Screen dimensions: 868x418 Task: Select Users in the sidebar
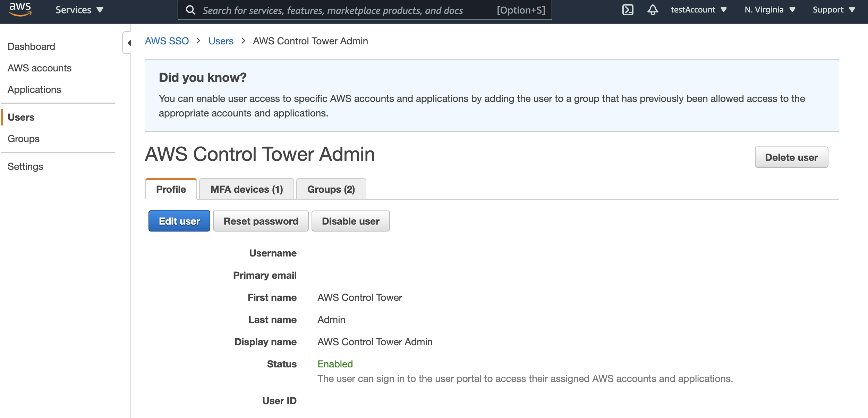click(x=21, y=117)
